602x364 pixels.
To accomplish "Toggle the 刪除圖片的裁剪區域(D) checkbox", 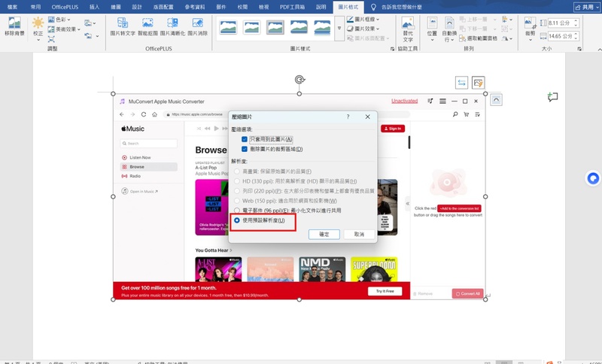I will 244,149.
